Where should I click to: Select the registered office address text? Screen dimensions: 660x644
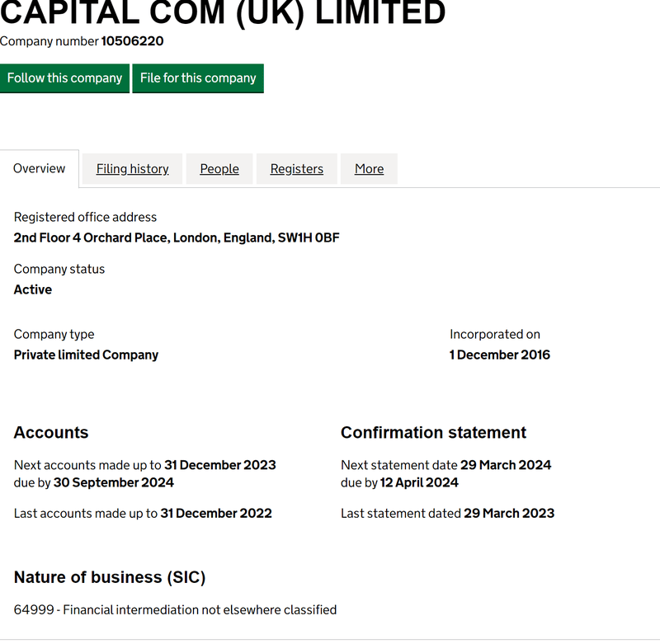point(176,237)
